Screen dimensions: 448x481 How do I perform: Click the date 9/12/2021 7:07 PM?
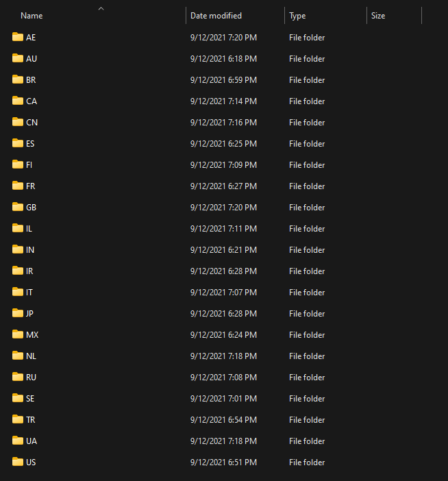point(223,293)
